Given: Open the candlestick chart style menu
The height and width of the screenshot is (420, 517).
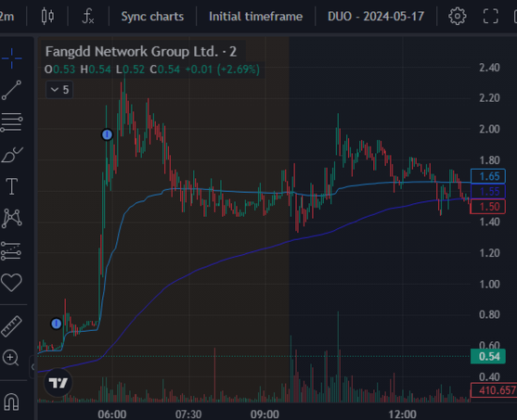Looking at the screenshot, I should pyautogui.click(x=47, y=16).
